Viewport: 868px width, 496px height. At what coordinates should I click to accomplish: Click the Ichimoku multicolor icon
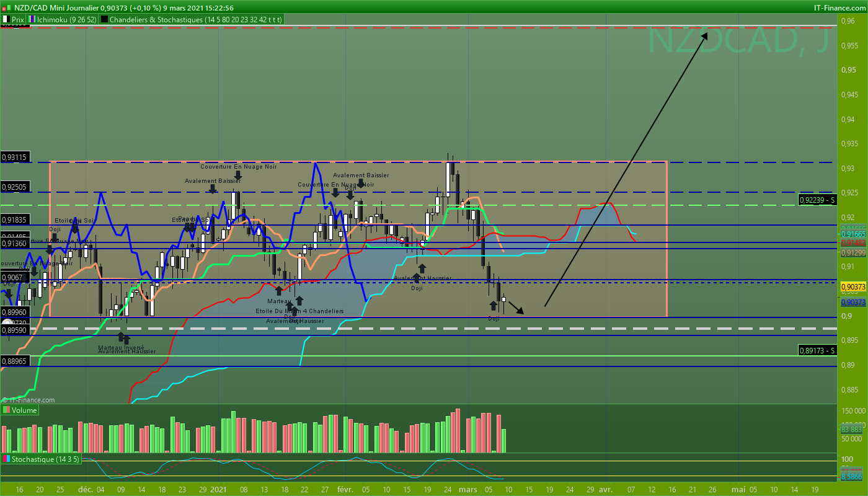pyautogui.click(x=32, y=19)
